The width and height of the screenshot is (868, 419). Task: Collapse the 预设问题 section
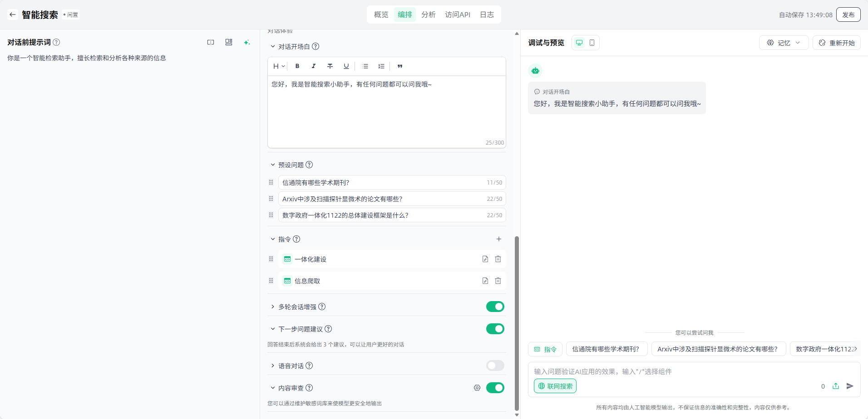(x=273, y=165)
